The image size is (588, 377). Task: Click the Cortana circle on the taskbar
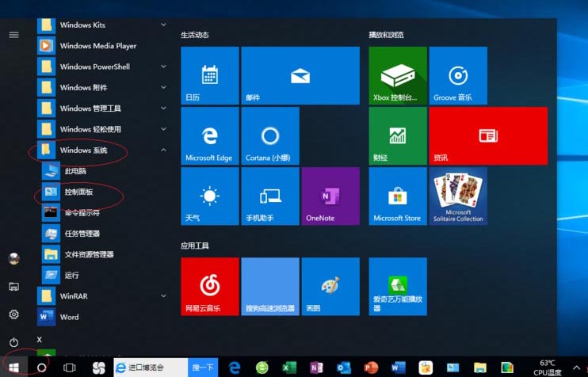point(42,367)
